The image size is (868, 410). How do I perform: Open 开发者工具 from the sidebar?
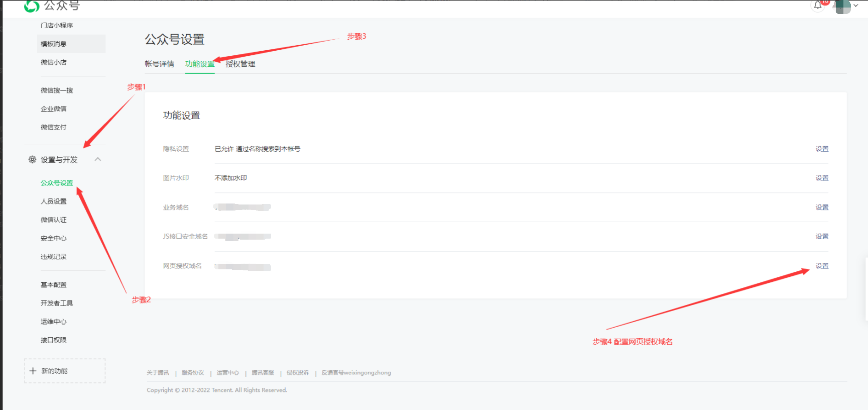point(57,303)
